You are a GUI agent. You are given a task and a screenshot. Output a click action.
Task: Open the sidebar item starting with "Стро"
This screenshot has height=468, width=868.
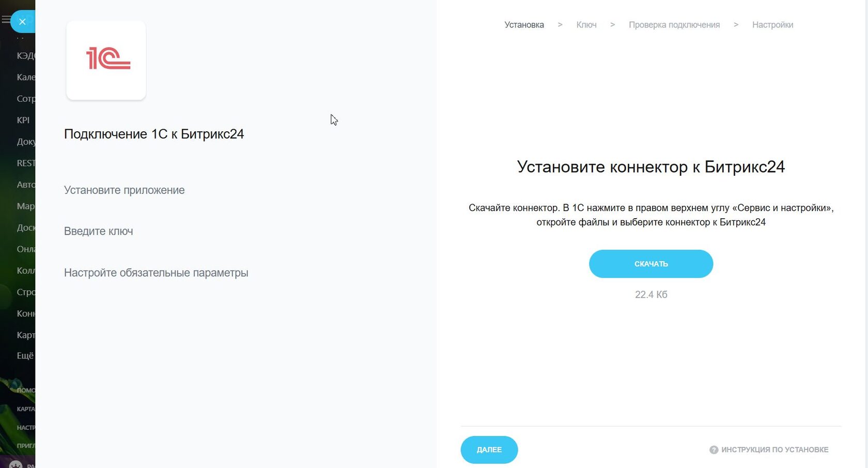click(x=26, y=292)
